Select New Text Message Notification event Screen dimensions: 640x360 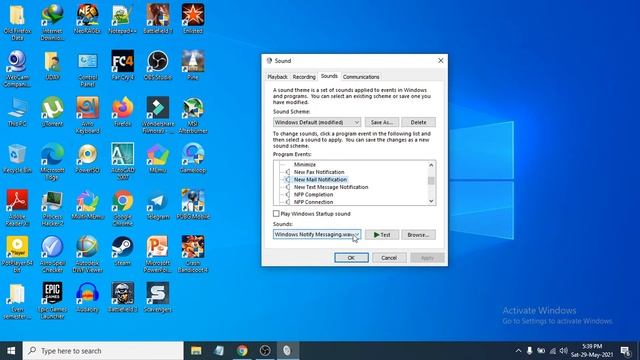pos(331,187)
